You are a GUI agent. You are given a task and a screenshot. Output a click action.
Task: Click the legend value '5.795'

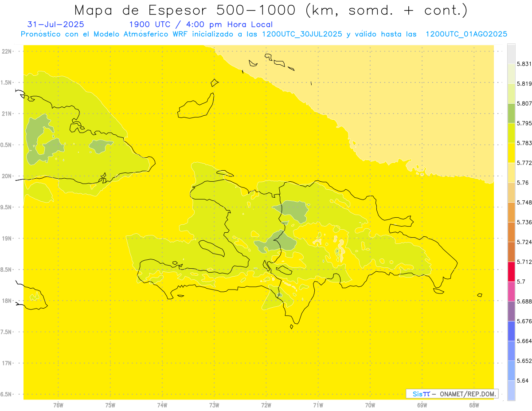(x=524, y=123)
